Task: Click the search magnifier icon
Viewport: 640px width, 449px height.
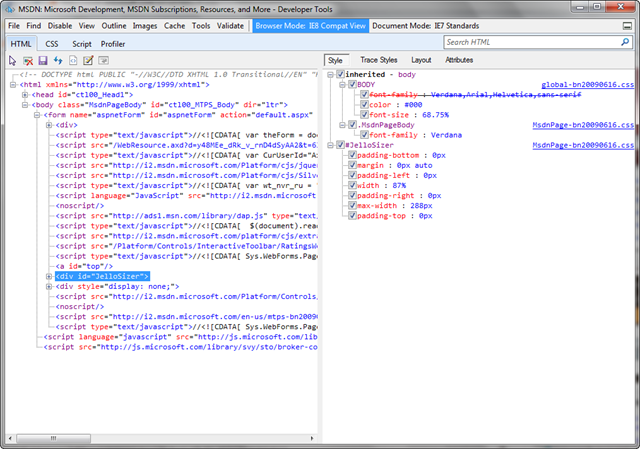Action: 625,42
